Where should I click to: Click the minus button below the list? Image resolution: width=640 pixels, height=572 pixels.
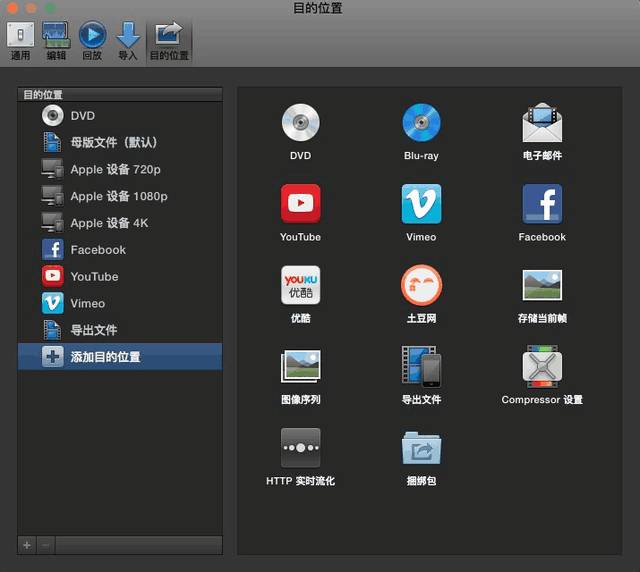click(46, 545)
